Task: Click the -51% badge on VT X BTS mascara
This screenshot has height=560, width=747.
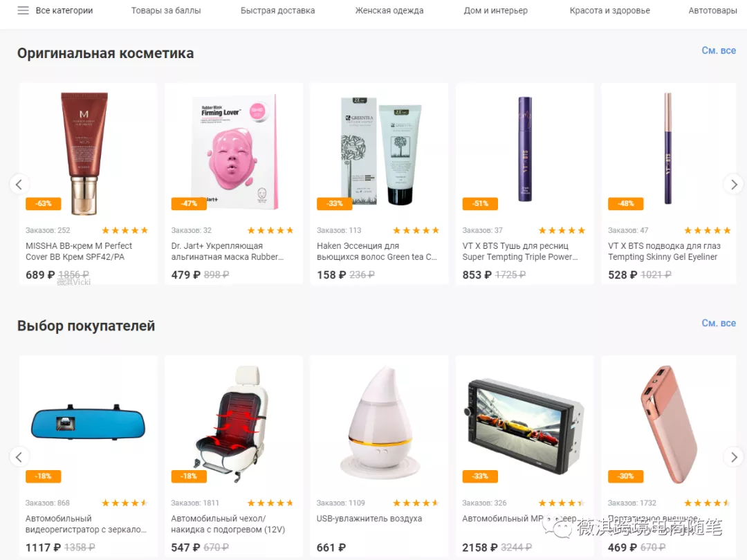Action: [480, 203]
